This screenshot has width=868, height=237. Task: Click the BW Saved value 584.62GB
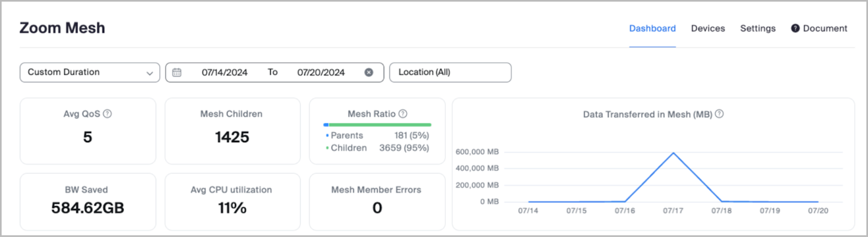coord(88,208)
